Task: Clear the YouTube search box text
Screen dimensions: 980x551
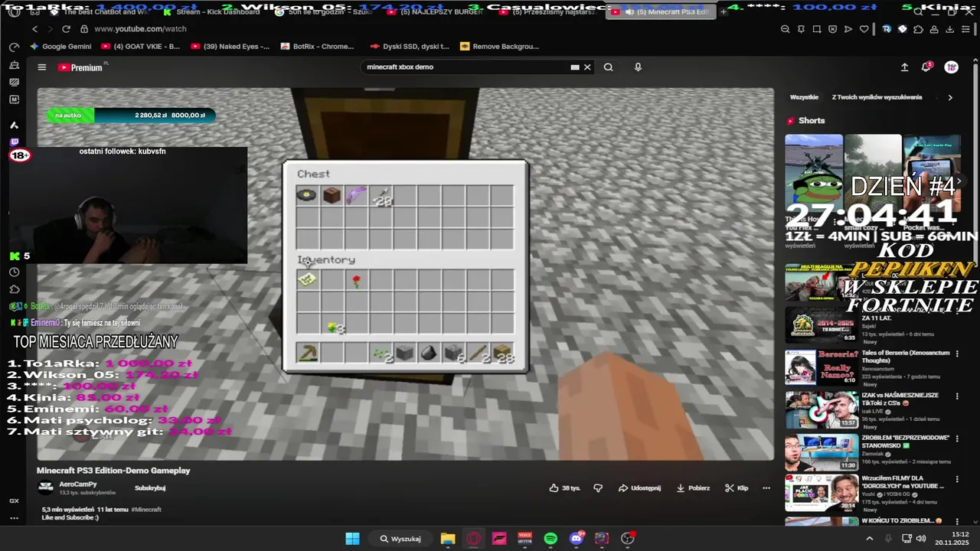Action: coord(587,67)
